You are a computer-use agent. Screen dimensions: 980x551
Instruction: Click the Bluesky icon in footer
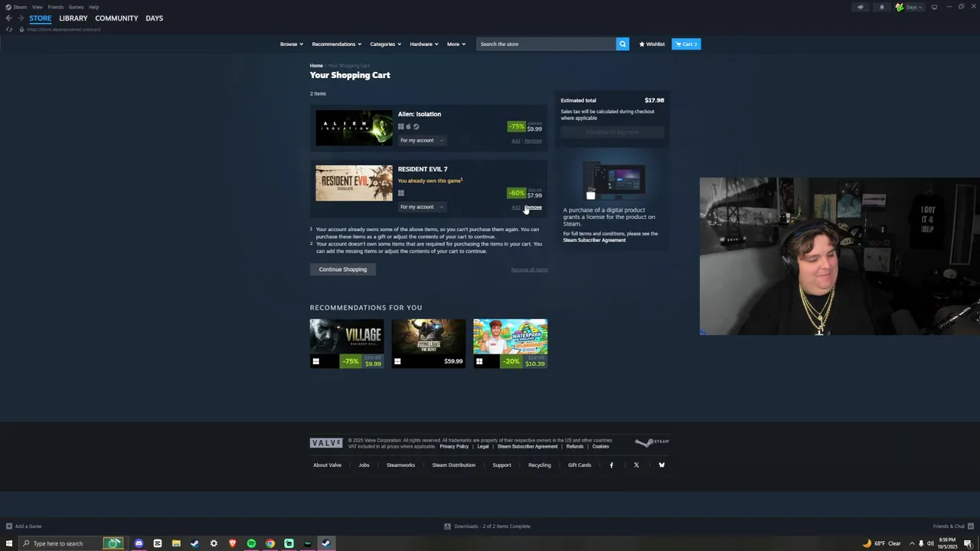click(661, 465)
